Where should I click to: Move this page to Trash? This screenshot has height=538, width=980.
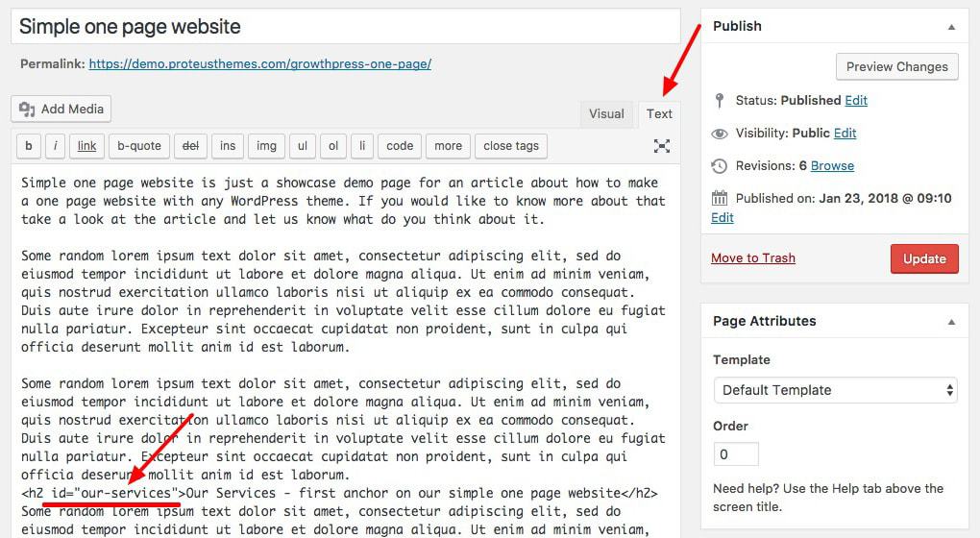(x=753, y=258)
